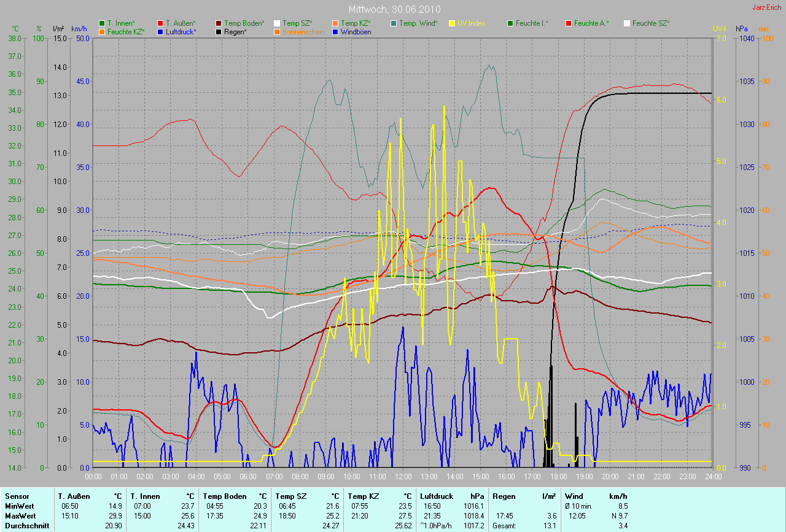Click the Gesamt: rain total label
Viewport: 786px width, 532px height.
tap(505, 526)
